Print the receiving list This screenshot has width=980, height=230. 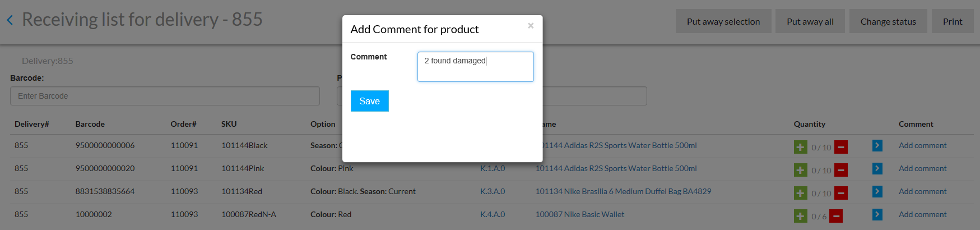click(x=952, y=21)
